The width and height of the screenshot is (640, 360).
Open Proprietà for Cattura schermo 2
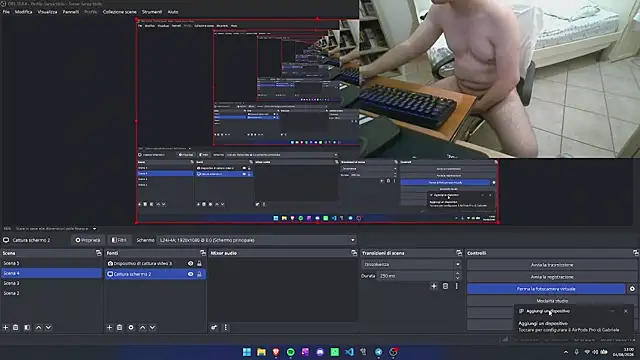(x=87, y=240)
